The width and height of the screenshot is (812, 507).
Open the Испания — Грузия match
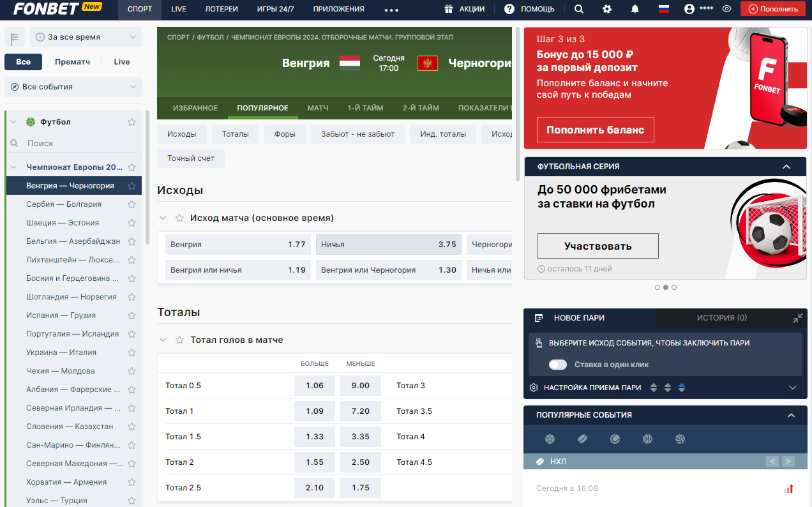61,315
